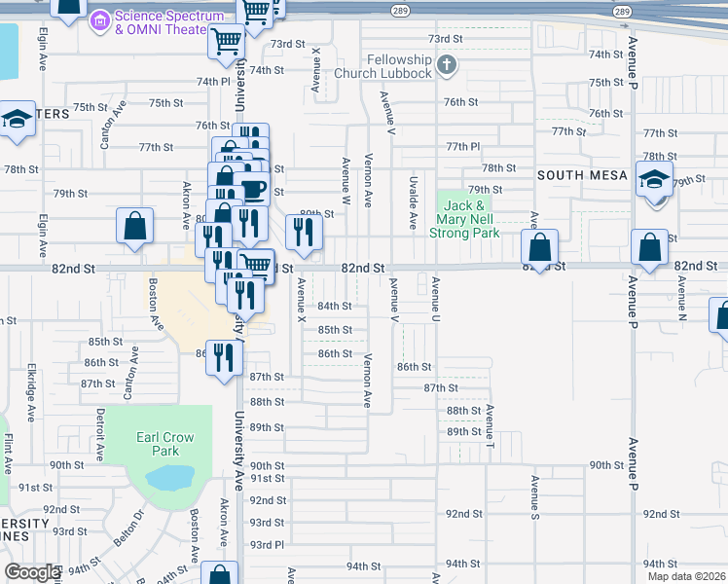Select the Elkridge Ave street label
Image resolution: width=728 pixels, height=584 pixels.
(31, 392)
